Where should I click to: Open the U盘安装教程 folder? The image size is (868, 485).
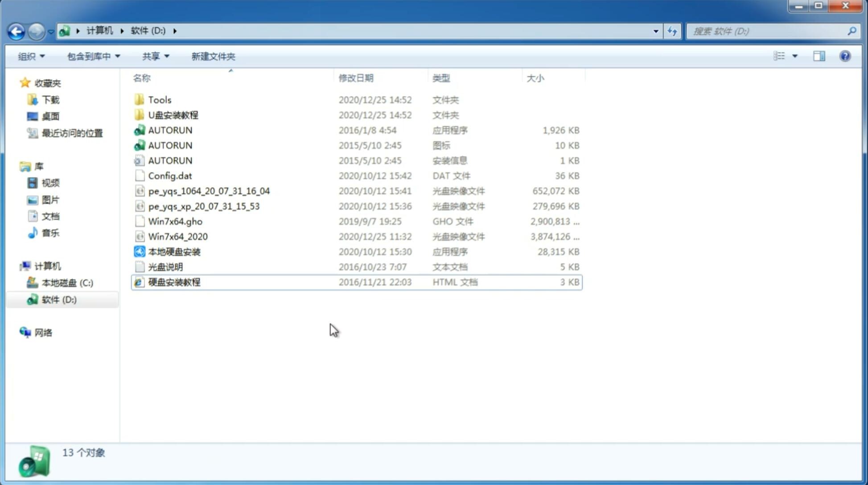click(173, 115)
